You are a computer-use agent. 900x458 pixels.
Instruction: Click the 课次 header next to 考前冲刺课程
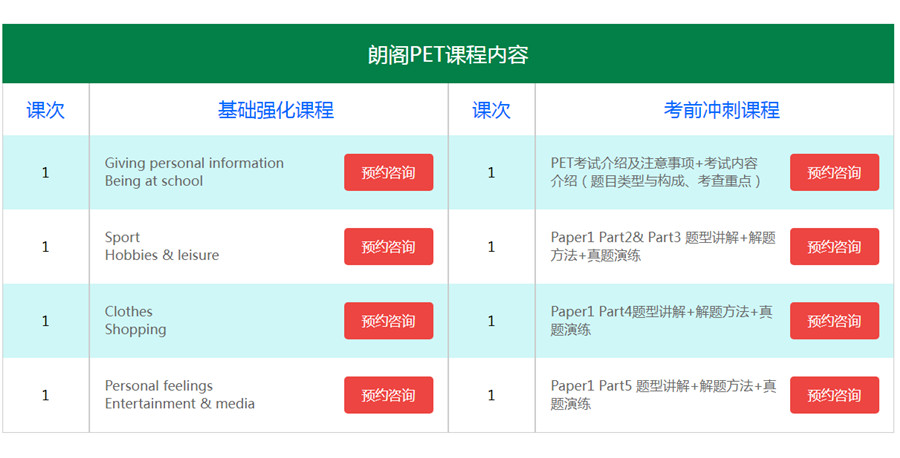pyautogui.click(x=491, y=110)
